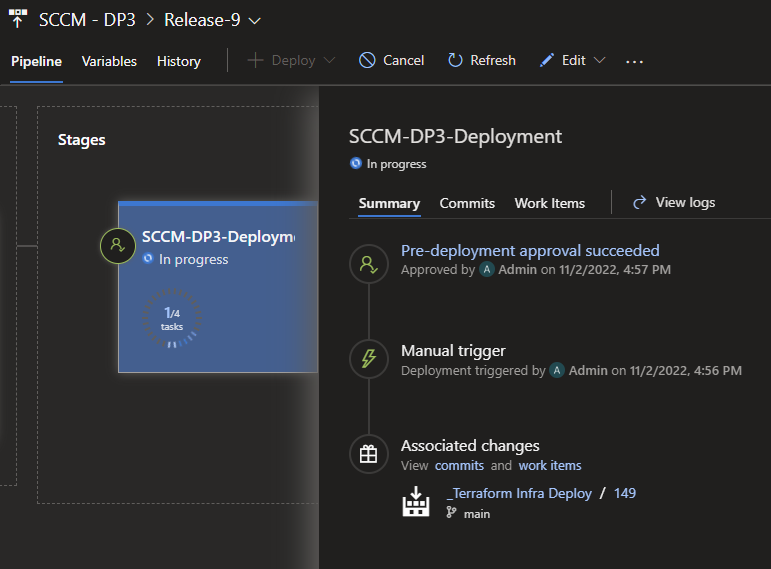
Task: Click the approval succeeded user icon
Action: point(369,264)
